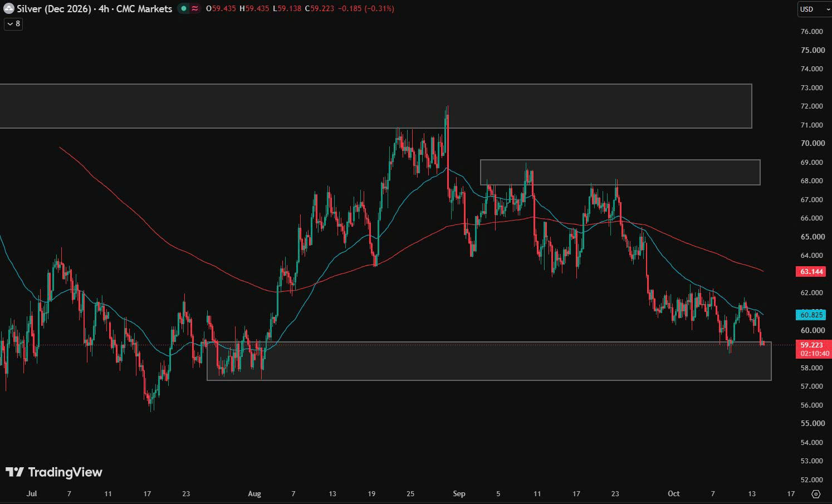Click the pink approximate-sign data indicator
Viewport: 832px width, 504px height.
(195, 8)
